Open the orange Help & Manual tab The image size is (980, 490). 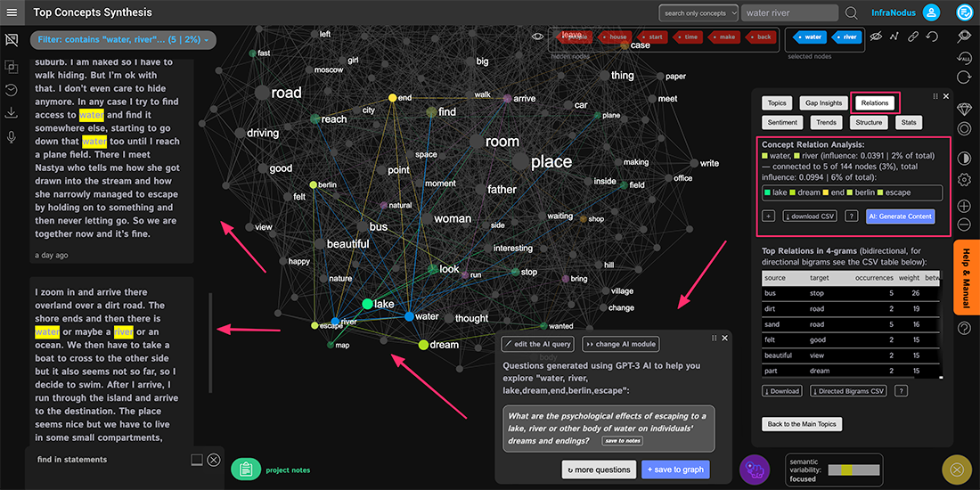(x=966, y=277)
